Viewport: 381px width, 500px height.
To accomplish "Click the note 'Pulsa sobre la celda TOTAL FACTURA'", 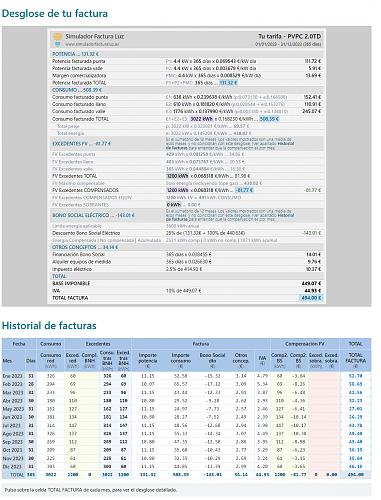I will [x=91, y=490].
